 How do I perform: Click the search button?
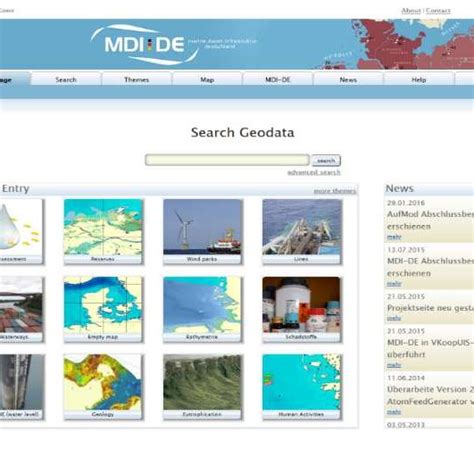pyautogui.click(x=326, y=160)
